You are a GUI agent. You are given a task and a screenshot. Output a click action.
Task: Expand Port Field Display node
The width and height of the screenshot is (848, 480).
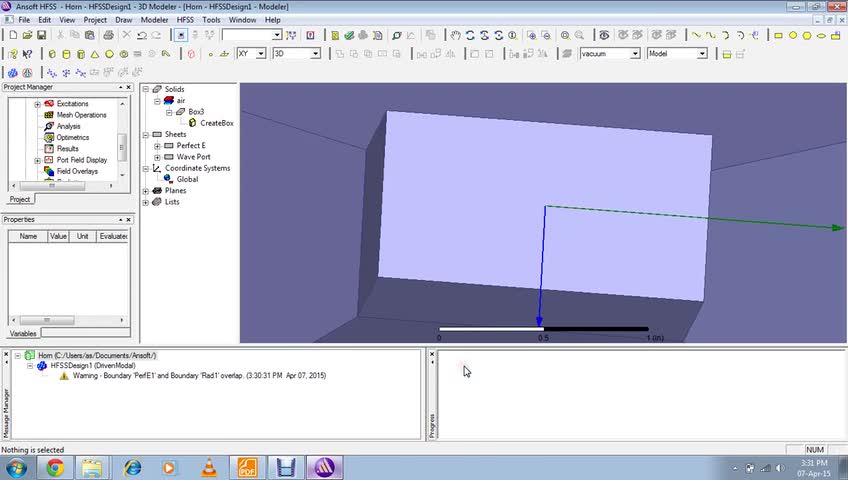click(x=37, y=161)
